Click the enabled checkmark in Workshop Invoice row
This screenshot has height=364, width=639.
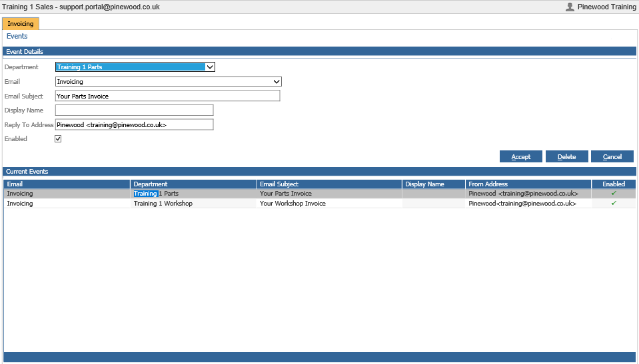pos(614,203)
